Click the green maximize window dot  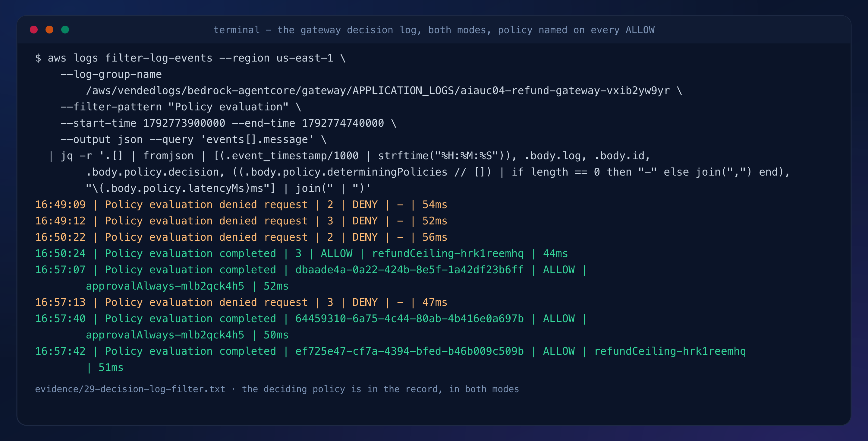click(x=65, y=30)
